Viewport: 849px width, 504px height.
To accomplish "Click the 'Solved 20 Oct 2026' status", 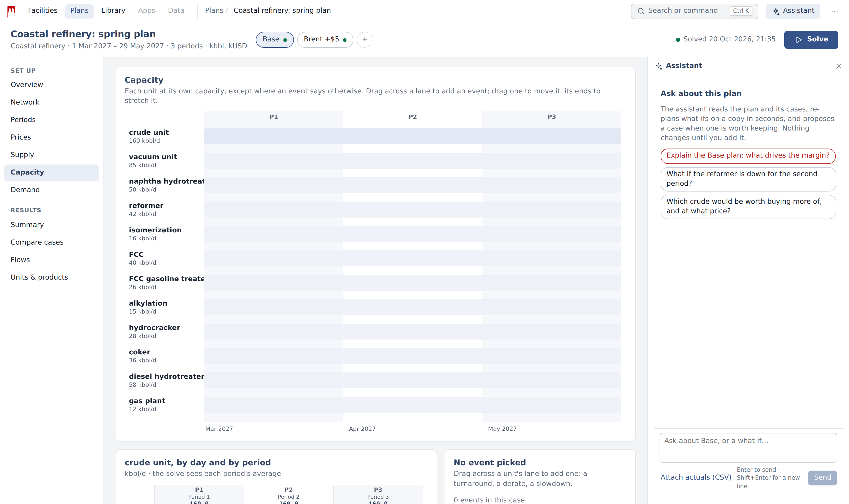I will point(725,40).
